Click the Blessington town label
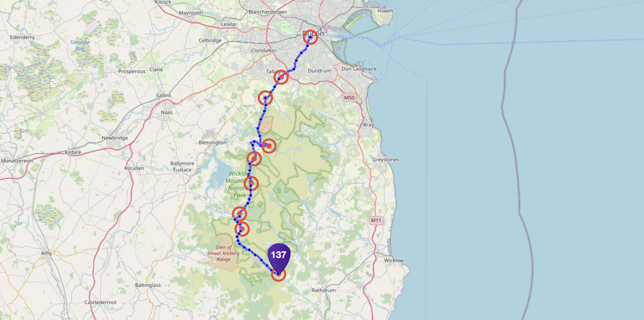Image resolution: width=644 pixels, height=320 pixels. point(212,143)
